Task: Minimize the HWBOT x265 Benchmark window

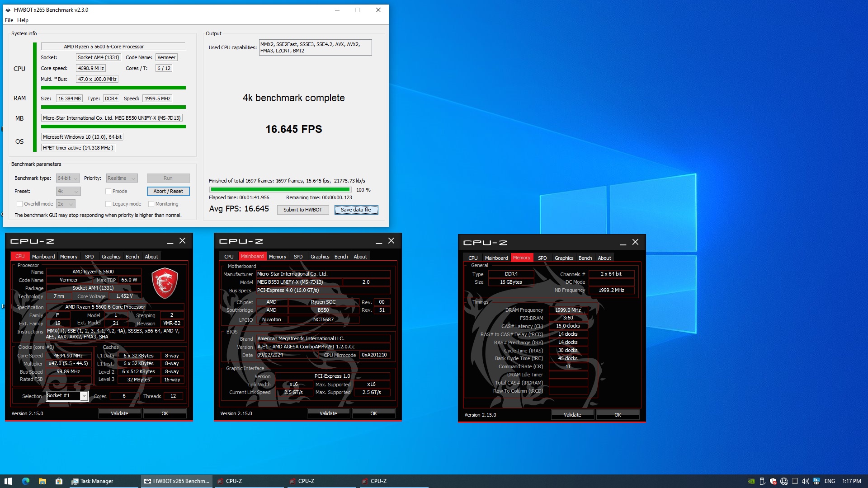Action: click(x=337, y=10)
